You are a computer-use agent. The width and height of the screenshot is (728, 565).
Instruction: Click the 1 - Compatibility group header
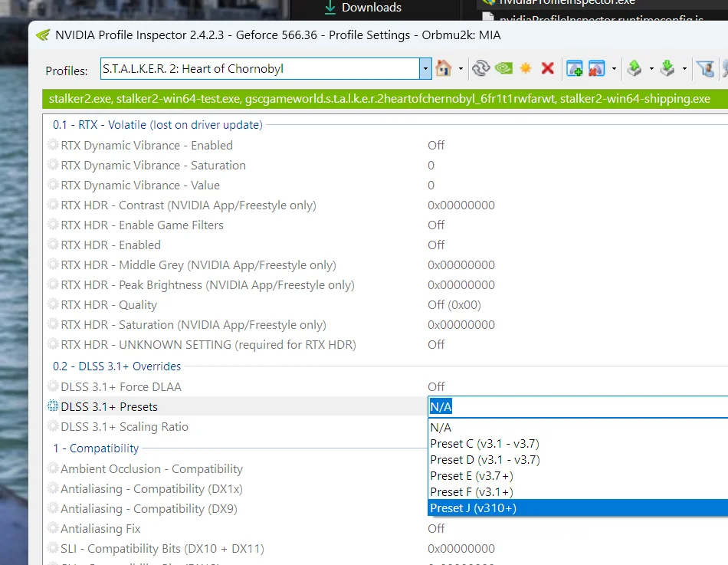click(96, 448)
